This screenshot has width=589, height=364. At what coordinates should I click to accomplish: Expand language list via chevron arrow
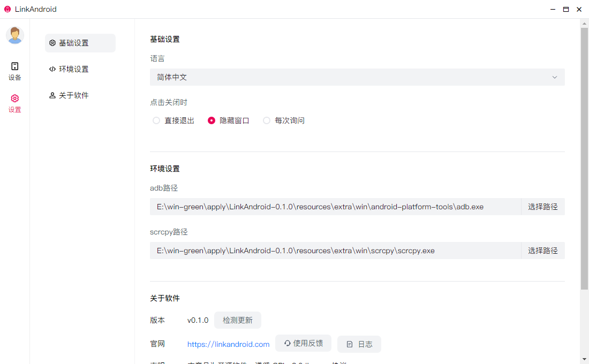(x=555, y=77)
